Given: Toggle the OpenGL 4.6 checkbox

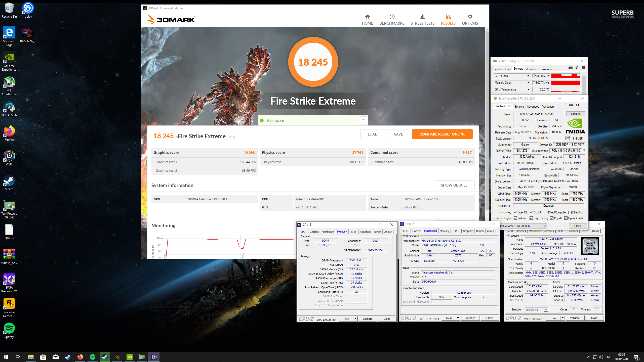Looking at the screenshot, I should click(566, 218).
